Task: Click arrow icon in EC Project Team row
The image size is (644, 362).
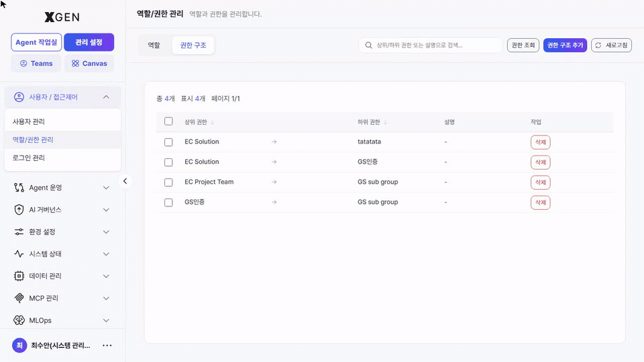Action: tap(274, 182)
